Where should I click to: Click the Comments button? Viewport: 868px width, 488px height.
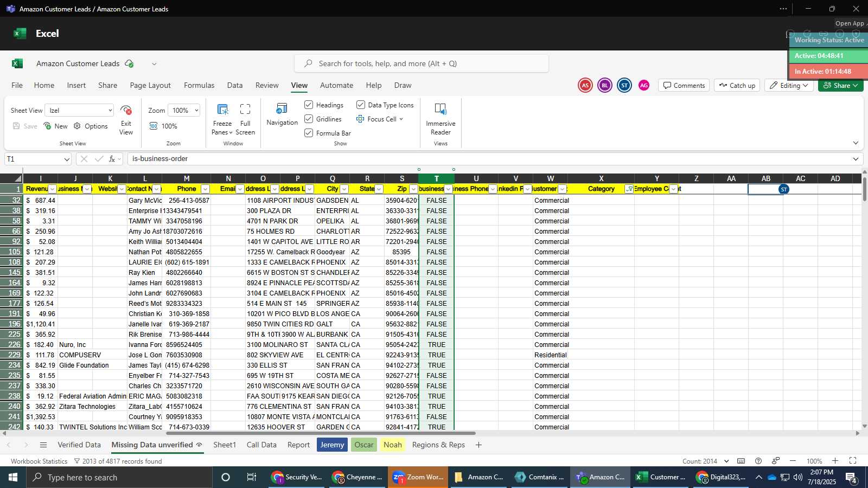[684, 85]
